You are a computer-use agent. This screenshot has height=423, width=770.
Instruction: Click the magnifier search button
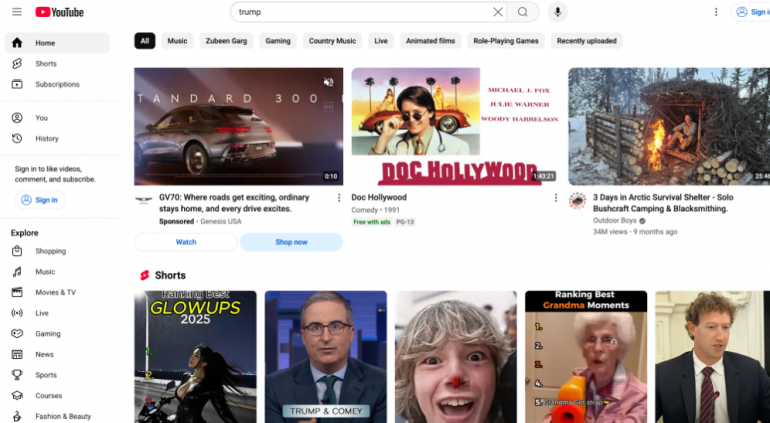pos(522,12)
